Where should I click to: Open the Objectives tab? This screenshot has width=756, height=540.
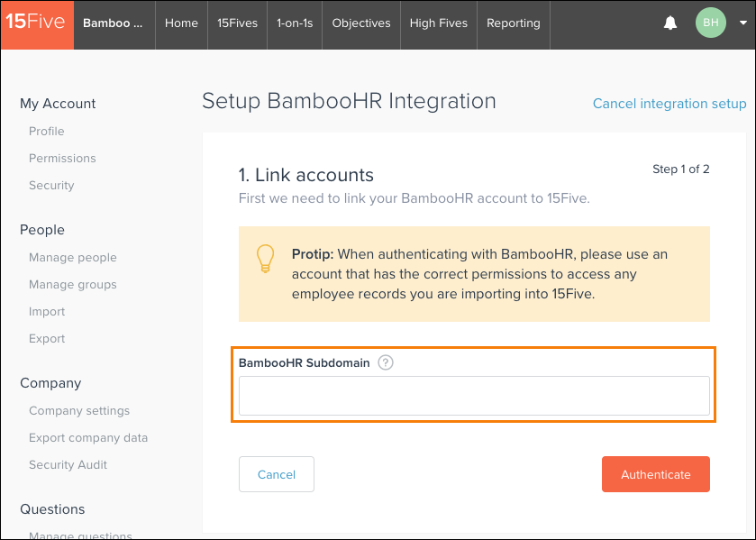click(361, 23)
